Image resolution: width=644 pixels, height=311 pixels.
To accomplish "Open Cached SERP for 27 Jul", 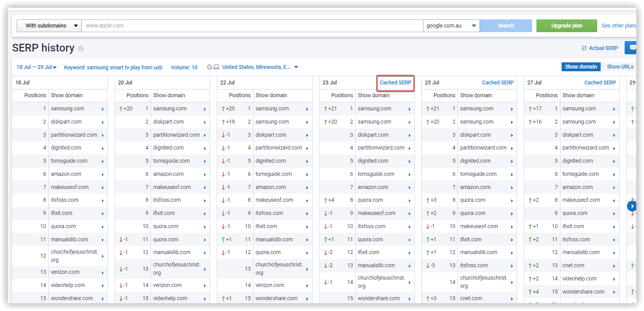I will click(600, 82).
